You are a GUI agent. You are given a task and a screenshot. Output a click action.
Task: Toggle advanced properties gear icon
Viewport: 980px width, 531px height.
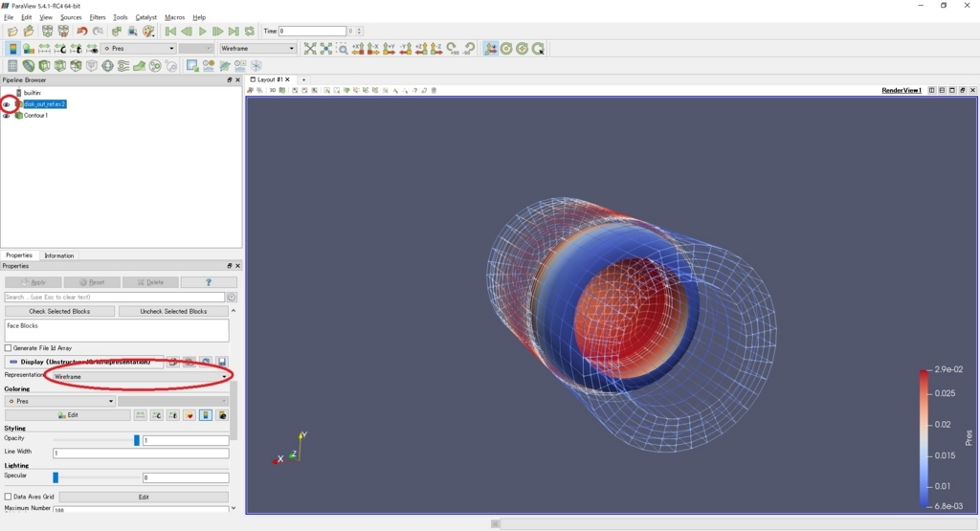(232, 298)
